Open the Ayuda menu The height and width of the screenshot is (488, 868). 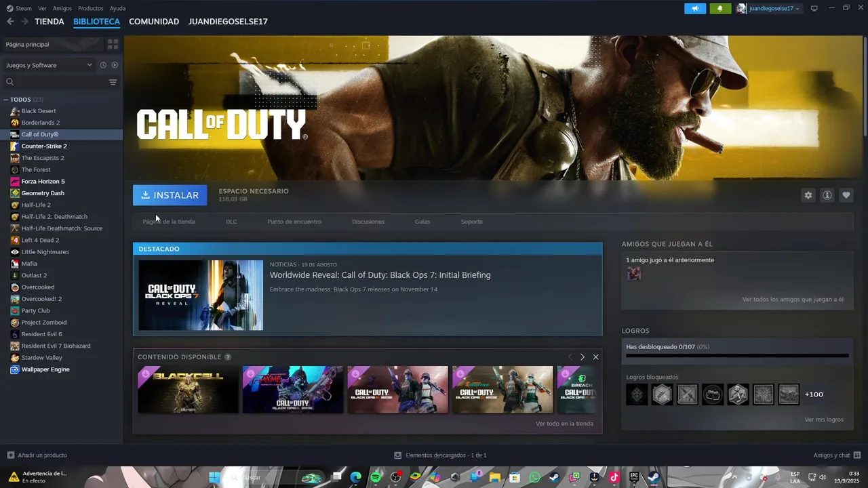click(x=117, y=8)
